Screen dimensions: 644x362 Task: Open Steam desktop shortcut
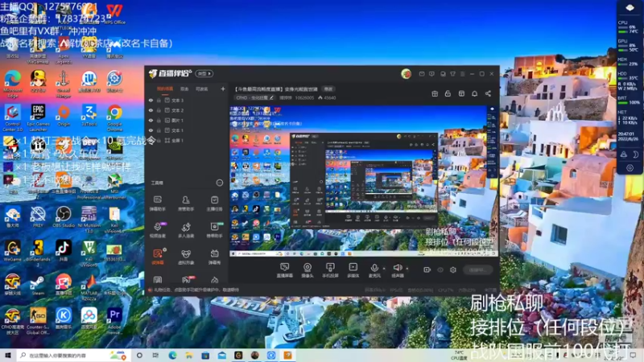tap(38, 285)
